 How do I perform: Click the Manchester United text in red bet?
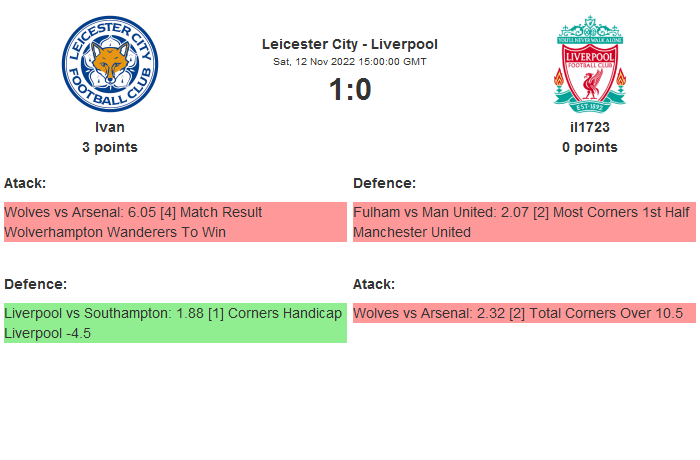(412, 232)
